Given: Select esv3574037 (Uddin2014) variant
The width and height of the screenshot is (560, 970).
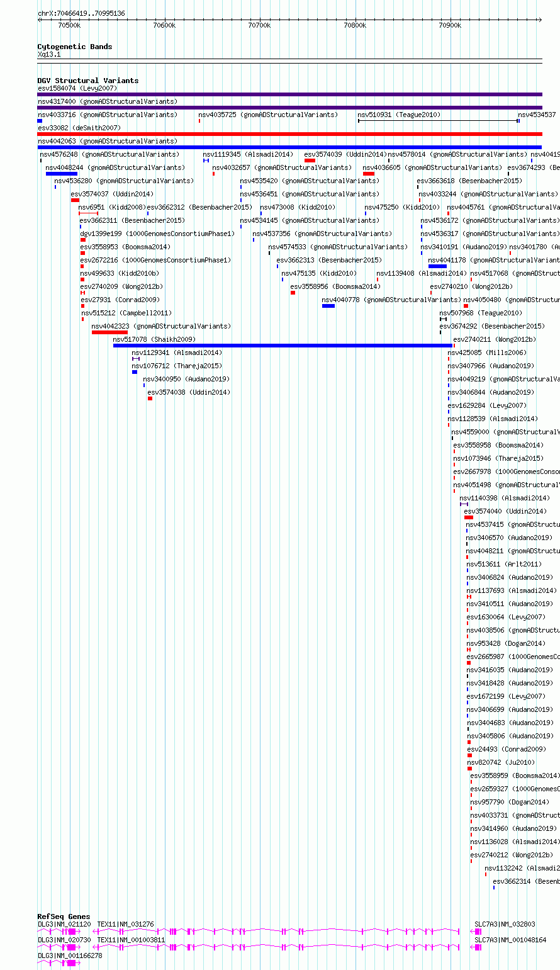Looking at the screenshot, I should coord(112,194).
